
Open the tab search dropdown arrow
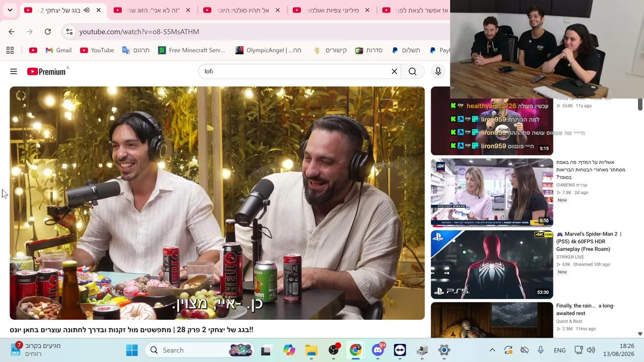pos(10,10)
